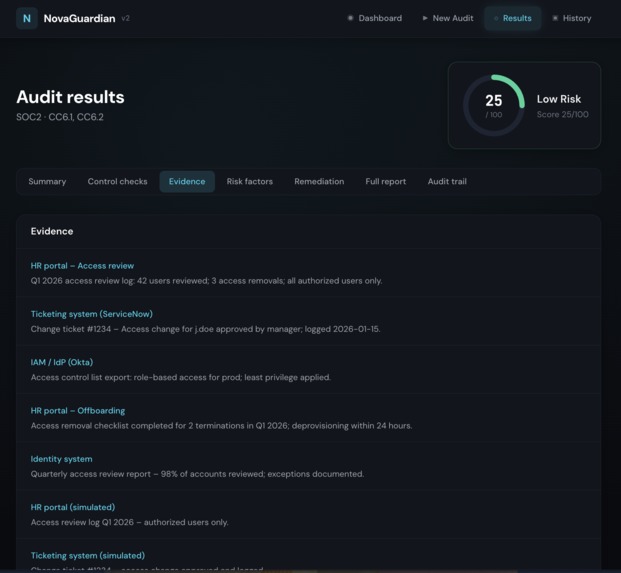
Task: Click the Evidence section heading
Action: (x=52, y=231)
